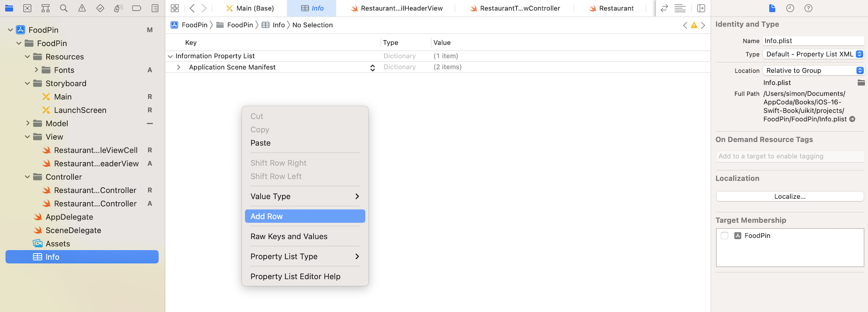This screenshot has width=868, height=312.
Task: Enable FoodPin target membership checkbox
Action: (x=725, y=236)
